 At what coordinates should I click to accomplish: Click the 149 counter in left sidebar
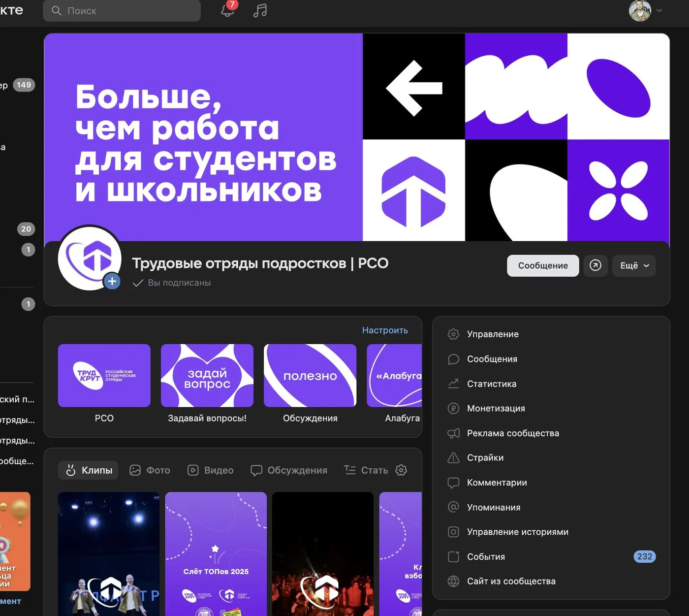(24, 85)
